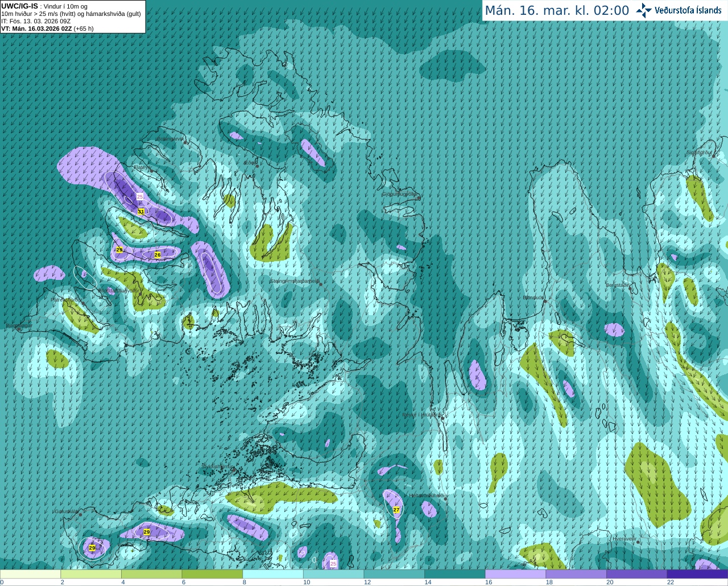
Task: Click the yellow 29 marker beside the 26 marker
Action: pyautogui.click(x=119, y=250)
